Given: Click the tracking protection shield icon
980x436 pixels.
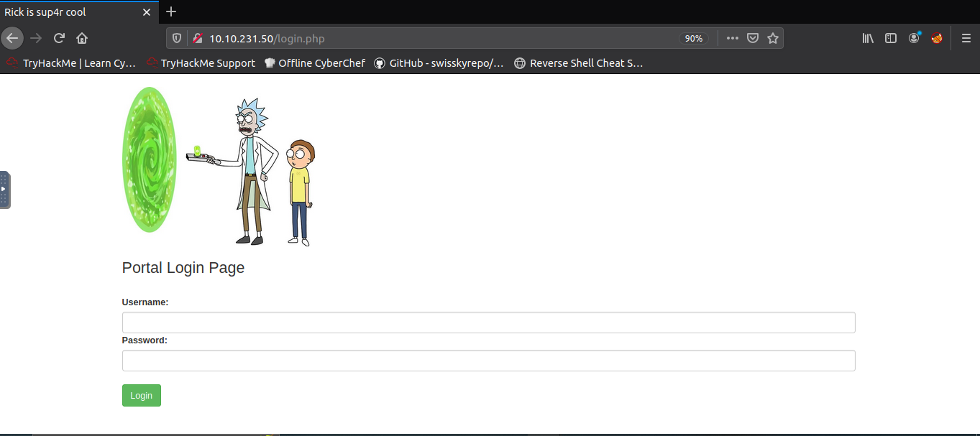Looking at the screenshot, I should (x=178, y=38).
